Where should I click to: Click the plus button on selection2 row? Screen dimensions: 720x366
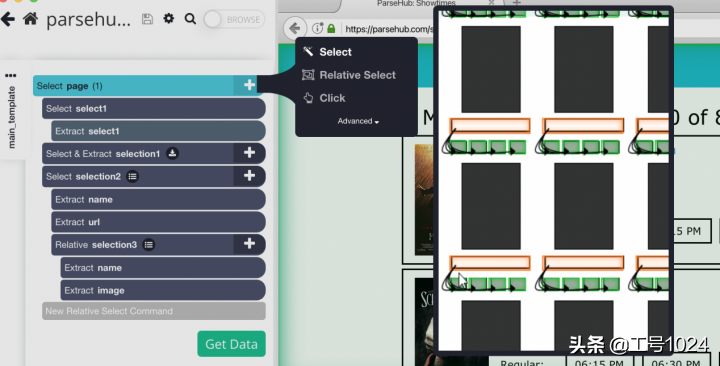point(249,175)
